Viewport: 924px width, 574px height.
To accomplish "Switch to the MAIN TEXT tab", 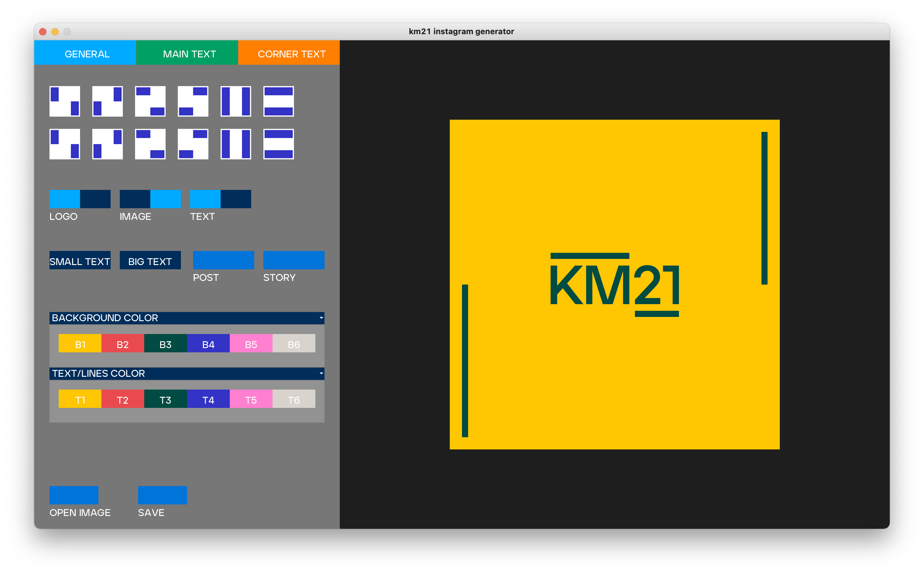I will click(x=189, y=54).
